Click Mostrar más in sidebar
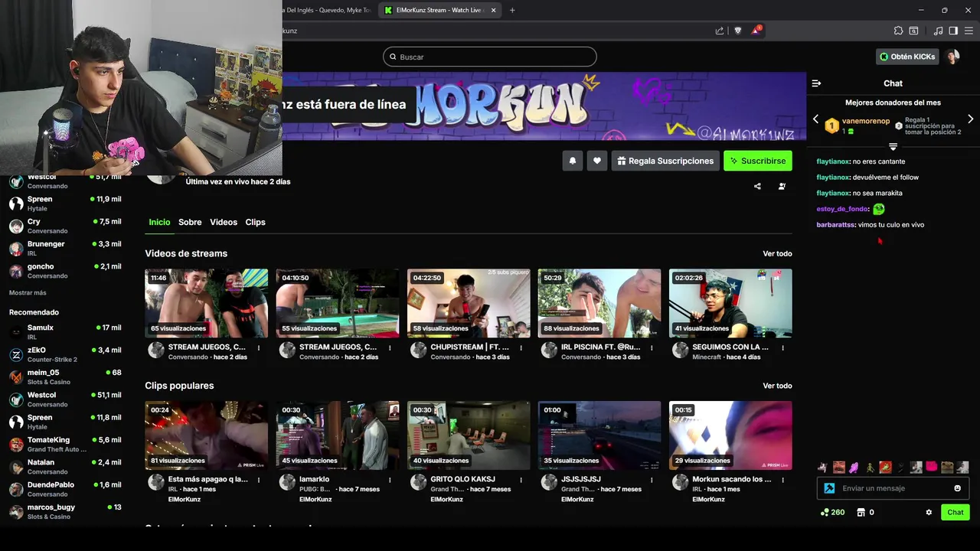 [x=28, y=293]
